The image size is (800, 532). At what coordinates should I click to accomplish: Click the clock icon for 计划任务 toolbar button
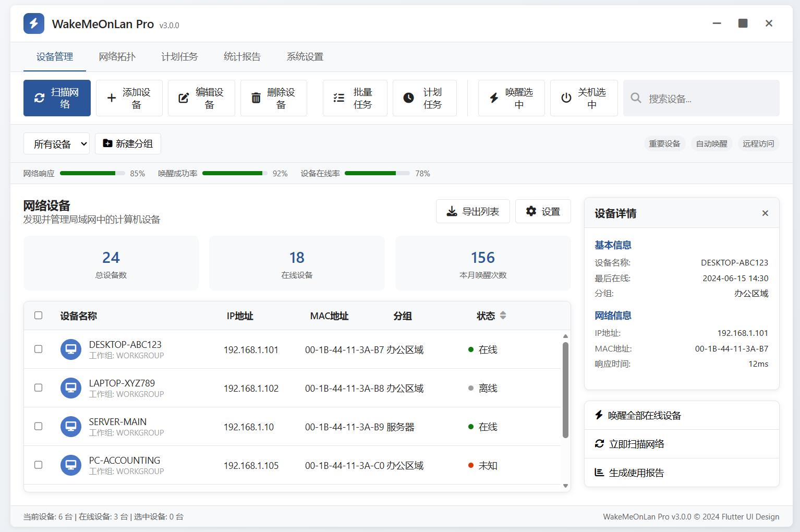click(409, 98)
